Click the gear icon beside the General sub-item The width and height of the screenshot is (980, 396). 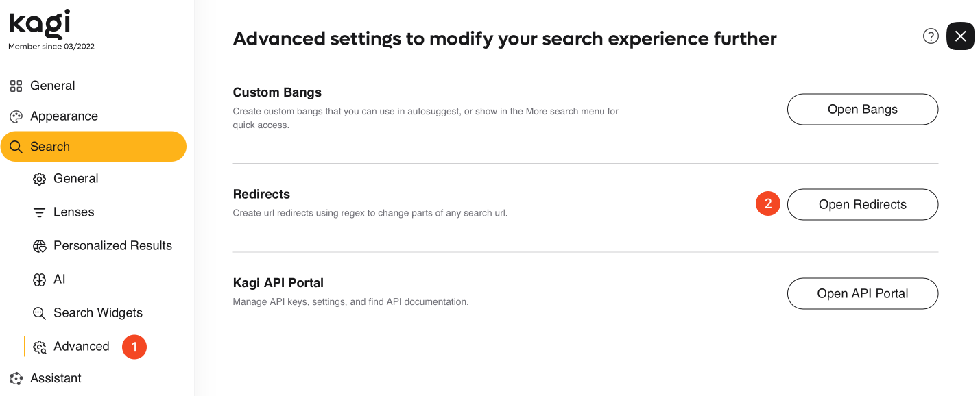(40, 178)
